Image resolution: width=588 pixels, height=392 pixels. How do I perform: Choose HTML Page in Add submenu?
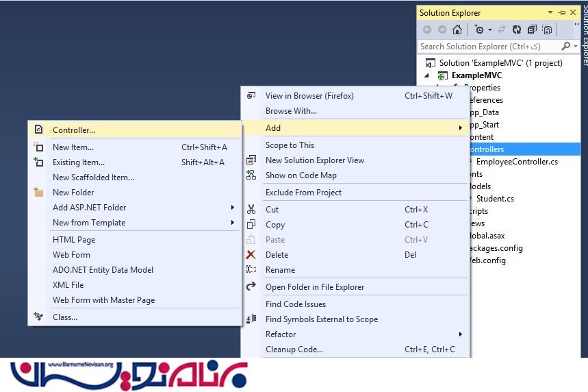74,240
